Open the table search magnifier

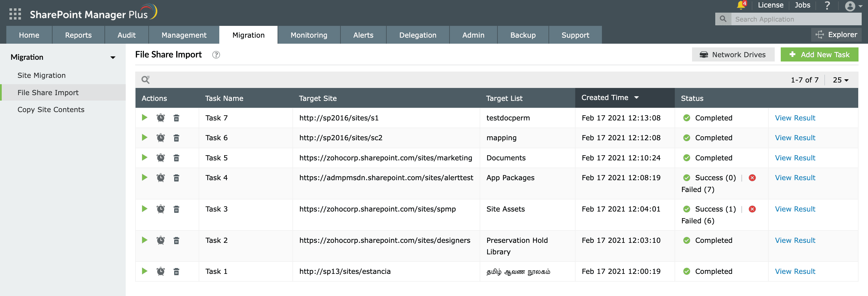[x=146, y=80]
